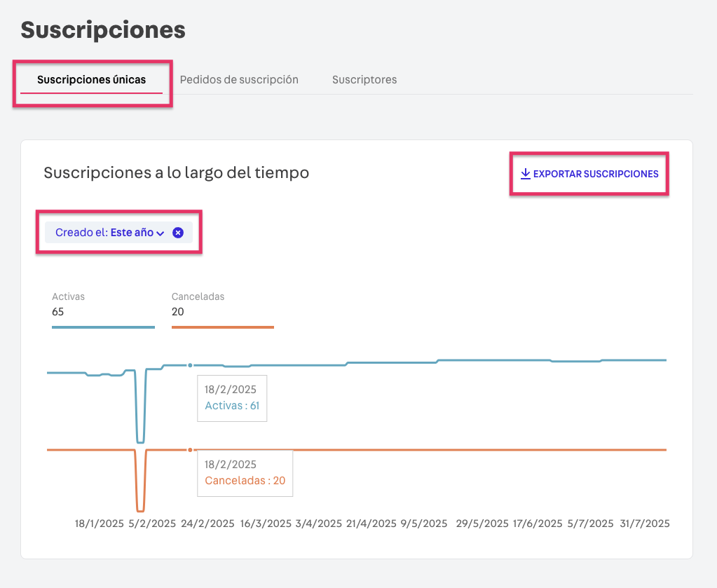This screenshot has width=717, height=588.
Task: Select the orange Canceladas data point on 18/2/2025
Action: coord(190,449)
